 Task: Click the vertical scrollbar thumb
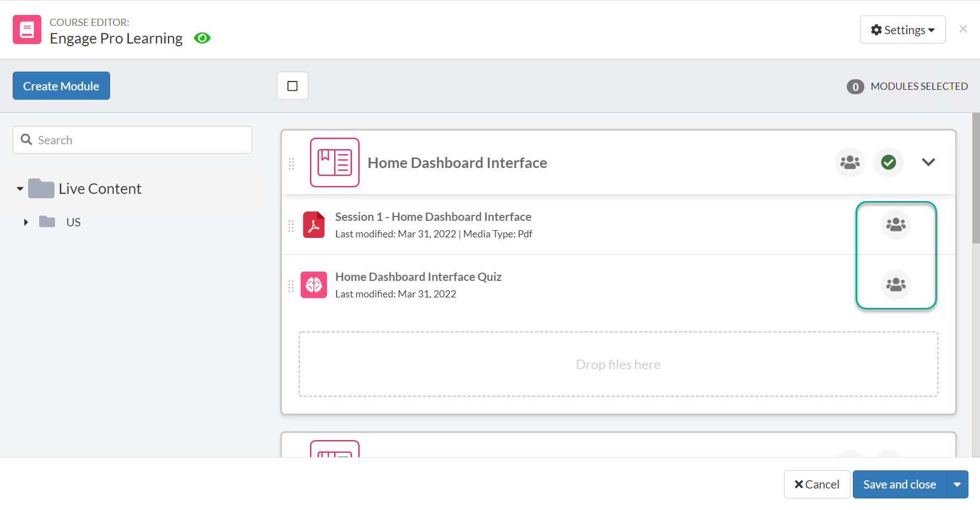[976, 178]
